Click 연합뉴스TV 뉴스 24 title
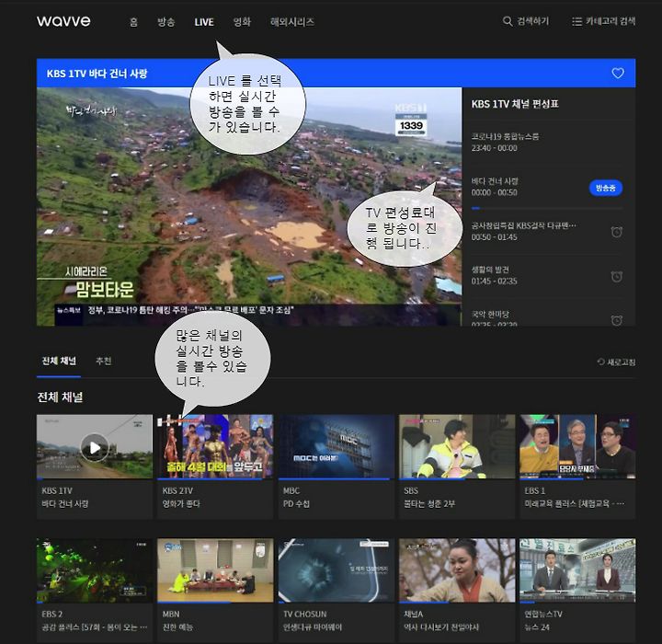662x644 pixels. (537, 627)
